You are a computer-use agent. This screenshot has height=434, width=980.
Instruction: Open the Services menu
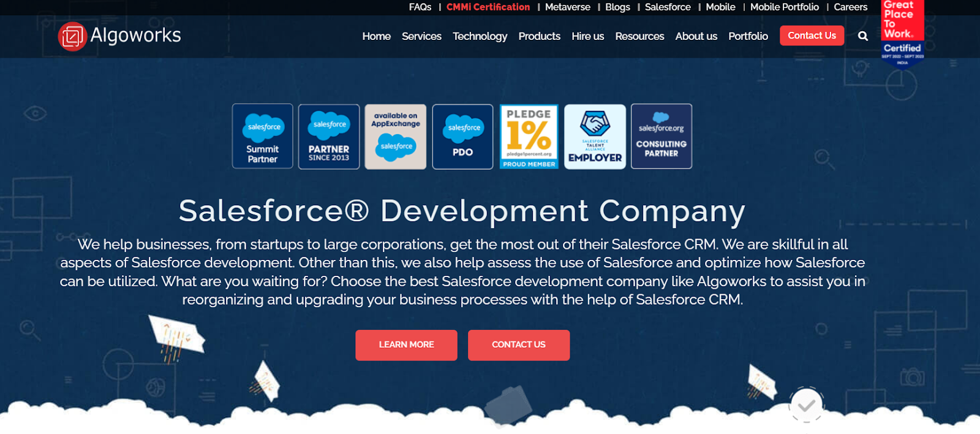pyautogui.click(x=421, y=36)
